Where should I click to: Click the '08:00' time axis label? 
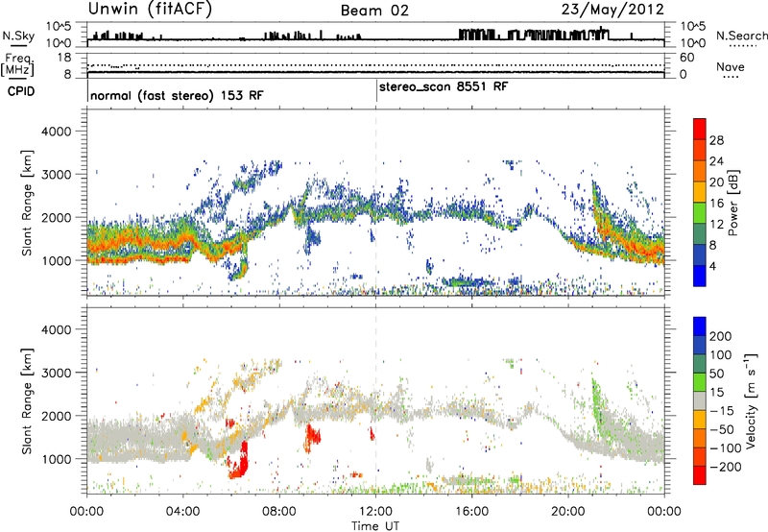(279, 512)
